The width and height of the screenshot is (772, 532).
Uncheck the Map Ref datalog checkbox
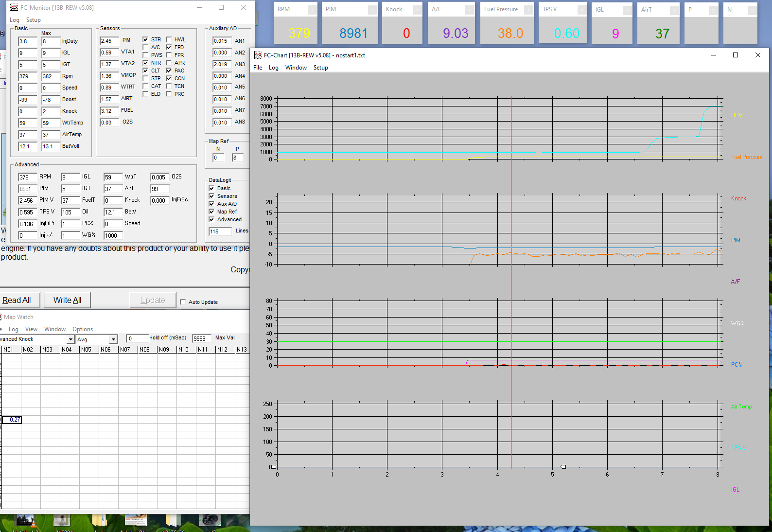211,212
